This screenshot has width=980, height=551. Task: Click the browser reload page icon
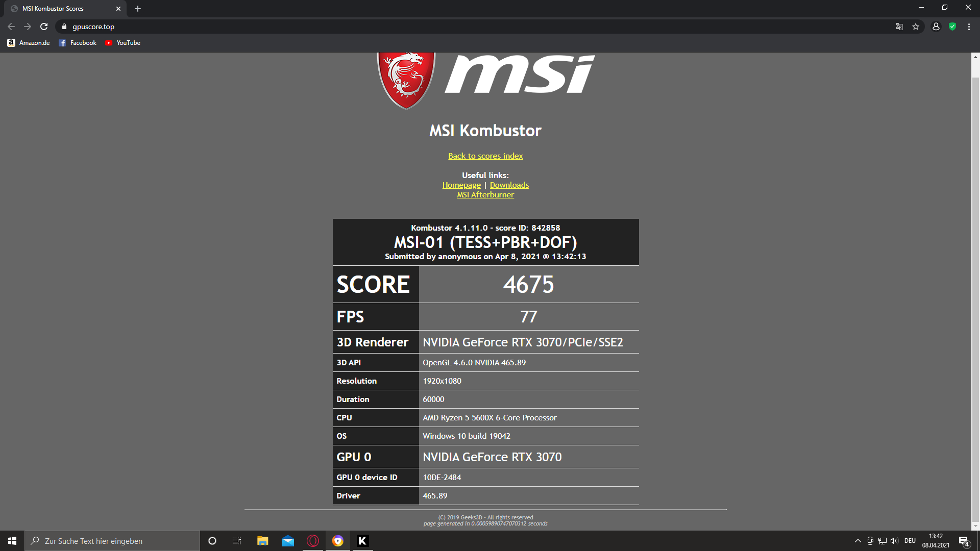tap(44, 27)
